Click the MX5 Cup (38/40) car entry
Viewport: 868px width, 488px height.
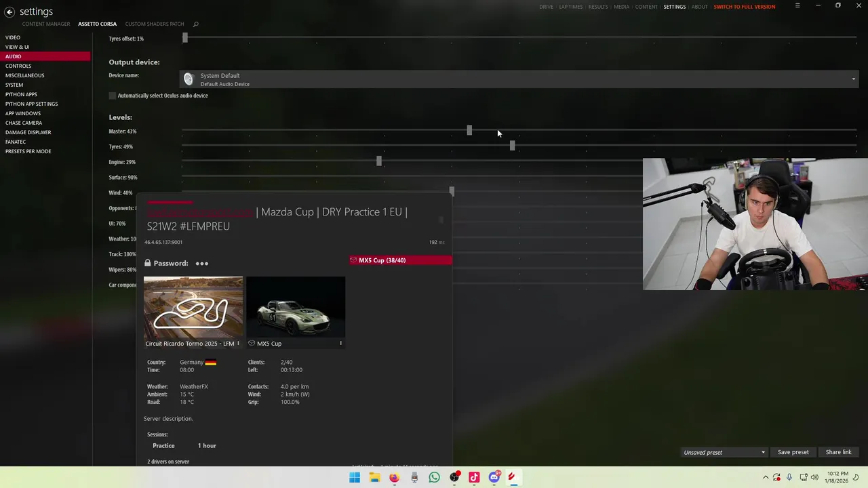click(400, 260)
